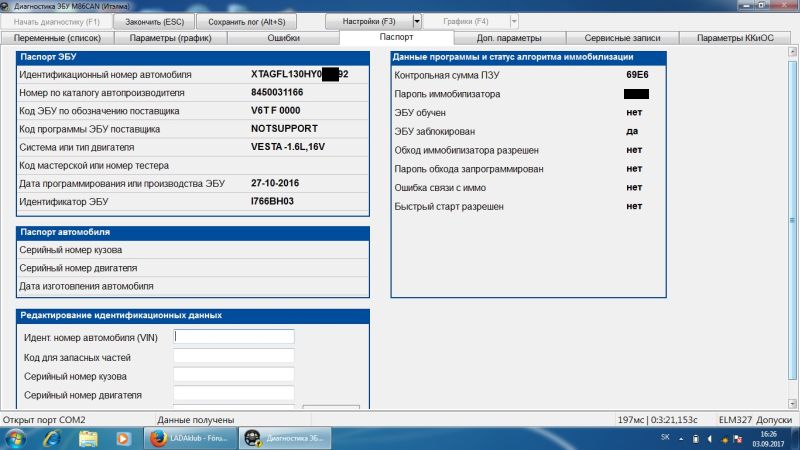Image resolution: width=800 pixels, height=450 pixels.
Task: Open the File Explorer taskbar icon
Action: (89, 438)
